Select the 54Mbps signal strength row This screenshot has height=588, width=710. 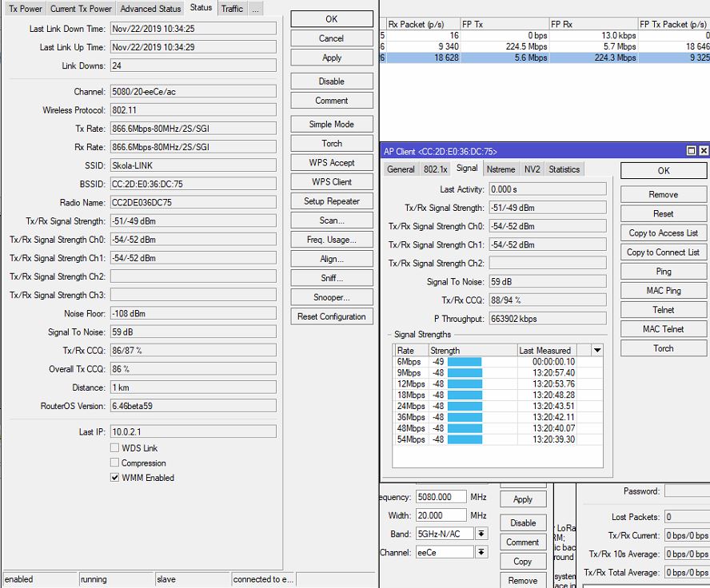click(497, 439)
